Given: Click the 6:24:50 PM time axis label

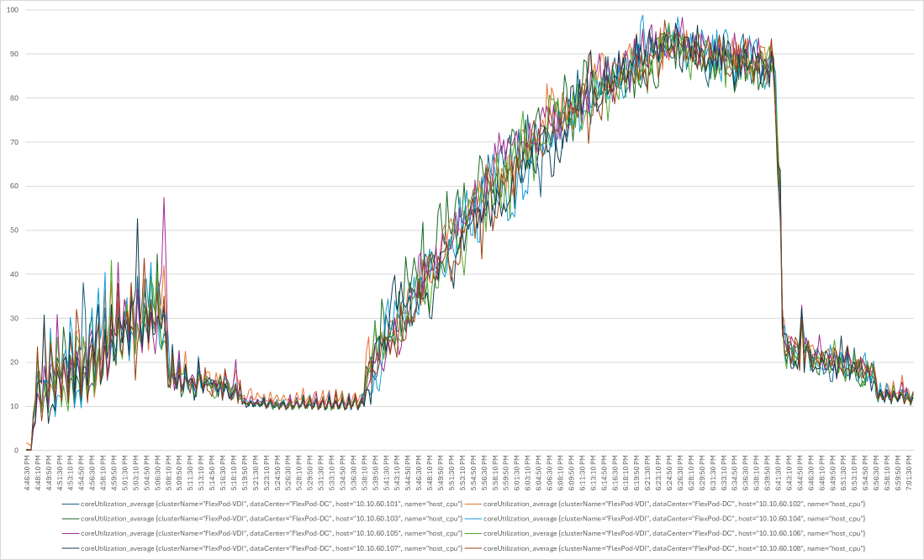Looking at the screenshot, I should point(670,473).
